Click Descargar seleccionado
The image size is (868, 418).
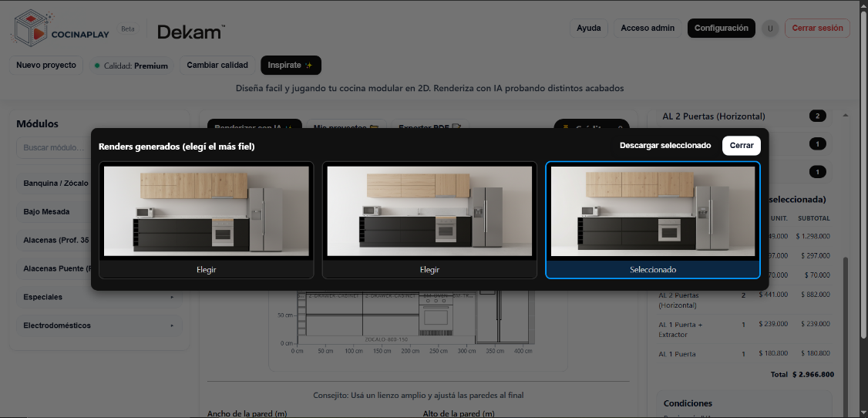tap(664, 145)
